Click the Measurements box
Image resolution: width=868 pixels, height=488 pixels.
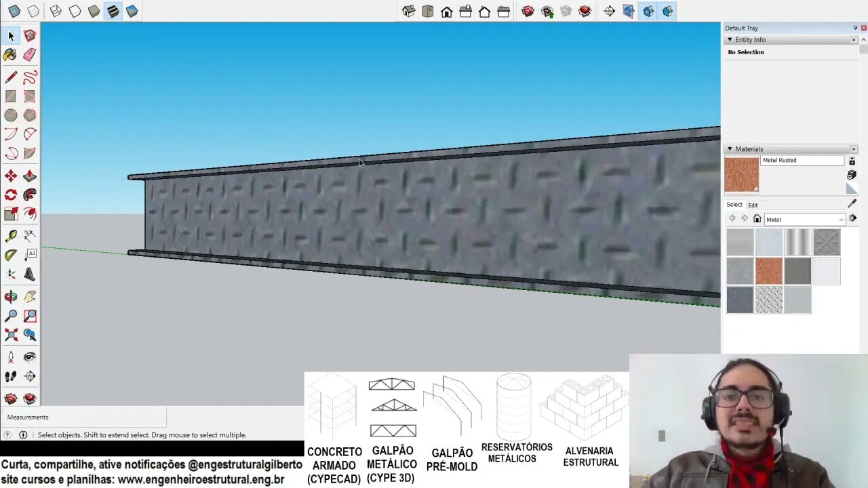(83, 418)
